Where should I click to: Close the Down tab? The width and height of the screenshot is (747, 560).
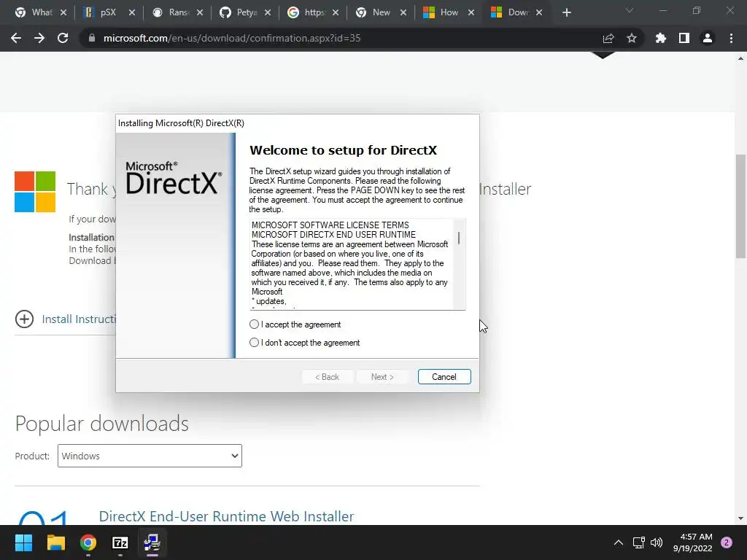[x=539, y=12]
